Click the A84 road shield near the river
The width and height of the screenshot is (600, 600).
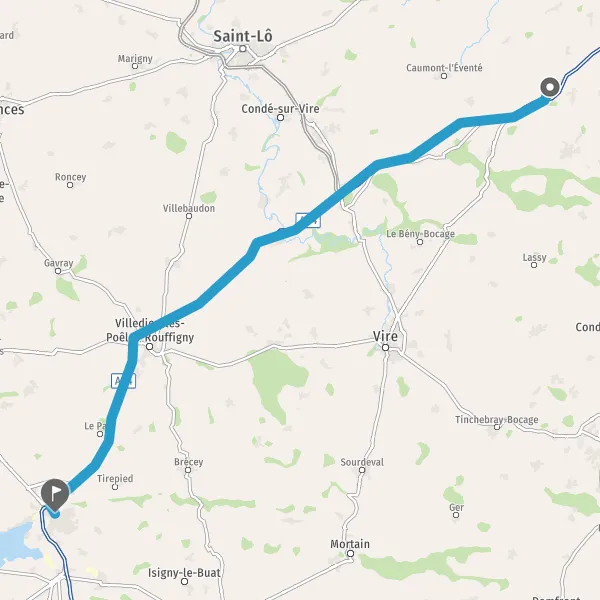pyautogui.click(x=308, y=220)
